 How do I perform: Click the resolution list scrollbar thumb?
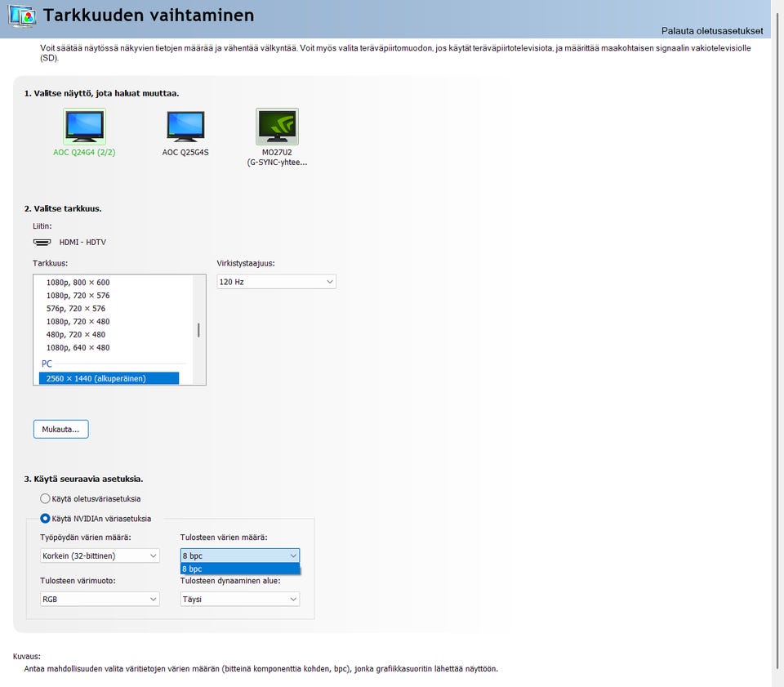pos(198,330)
